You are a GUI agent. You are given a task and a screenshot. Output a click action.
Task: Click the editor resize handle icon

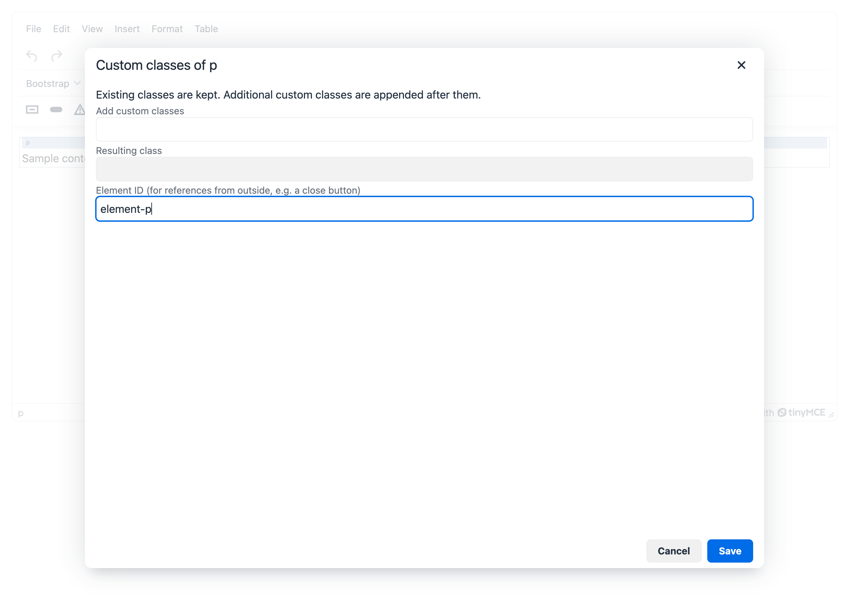click(x=831, y=414)
